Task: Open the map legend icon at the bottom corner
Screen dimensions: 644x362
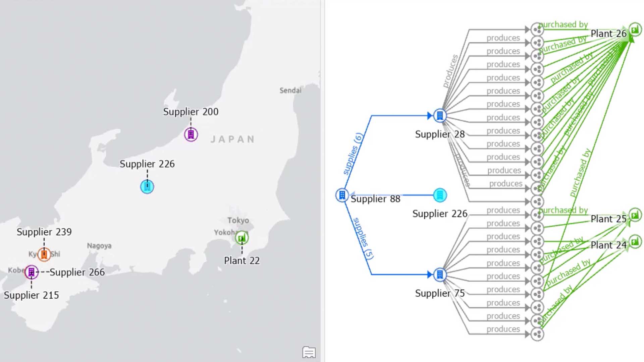Action: [309, 352]
